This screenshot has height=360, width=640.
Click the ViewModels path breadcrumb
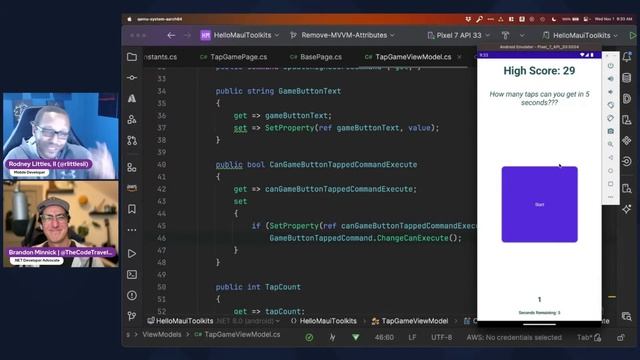click(162, 335)
